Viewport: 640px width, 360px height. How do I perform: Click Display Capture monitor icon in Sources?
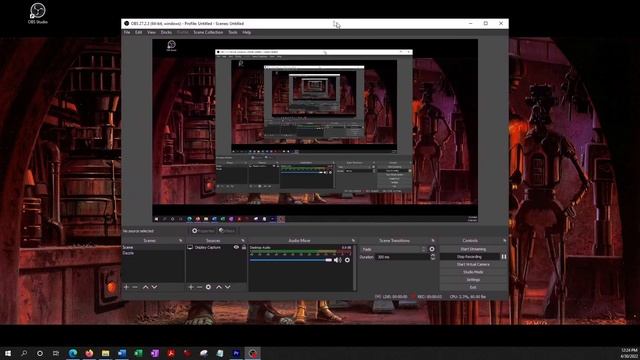point(190,247)
